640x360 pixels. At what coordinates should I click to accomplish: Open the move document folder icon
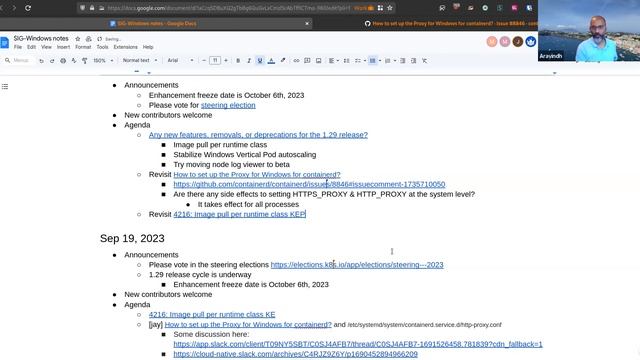pos(89,39)
